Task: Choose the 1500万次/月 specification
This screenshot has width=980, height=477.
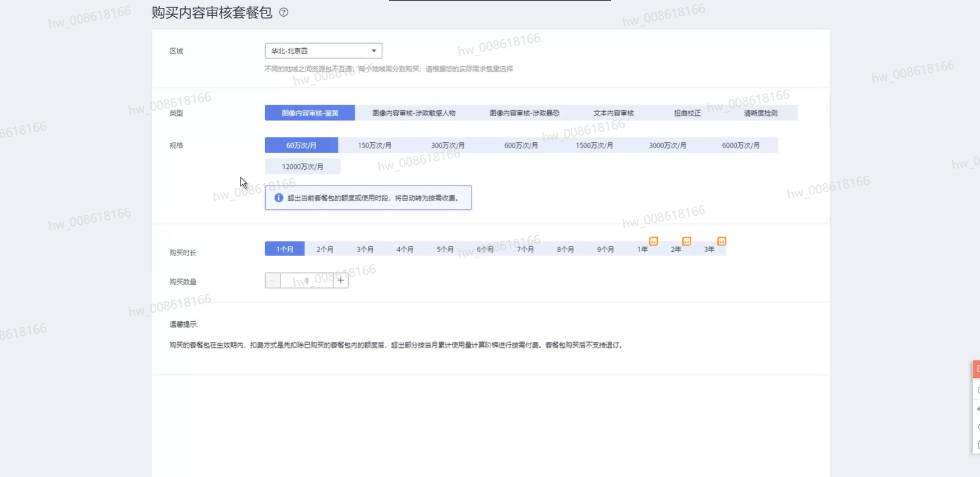Action: tap(594, 145)
